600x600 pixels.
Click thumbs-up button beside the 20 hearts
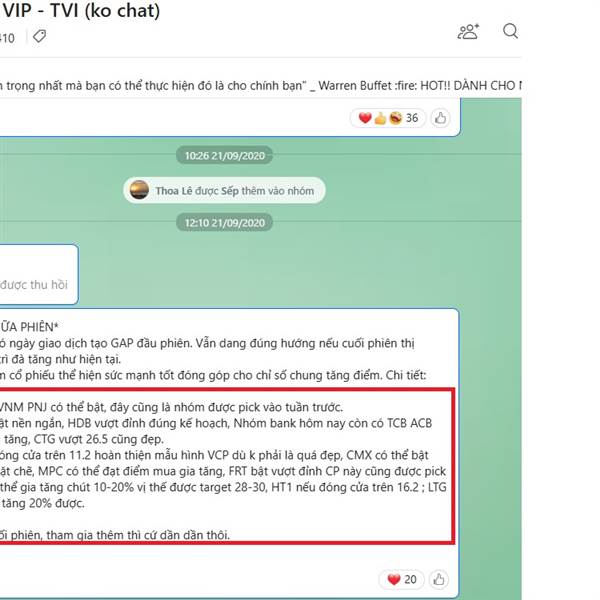pos(439,579)
